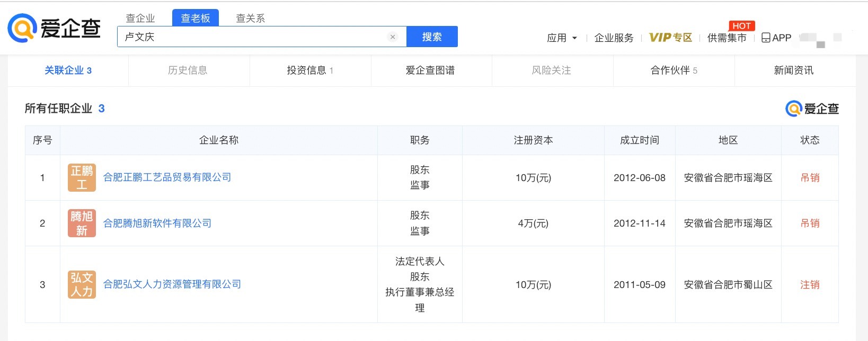This screenshot has width=868, height=341.
Task: Open 企业服务 in the top navigation
Action: click(614, 38)
